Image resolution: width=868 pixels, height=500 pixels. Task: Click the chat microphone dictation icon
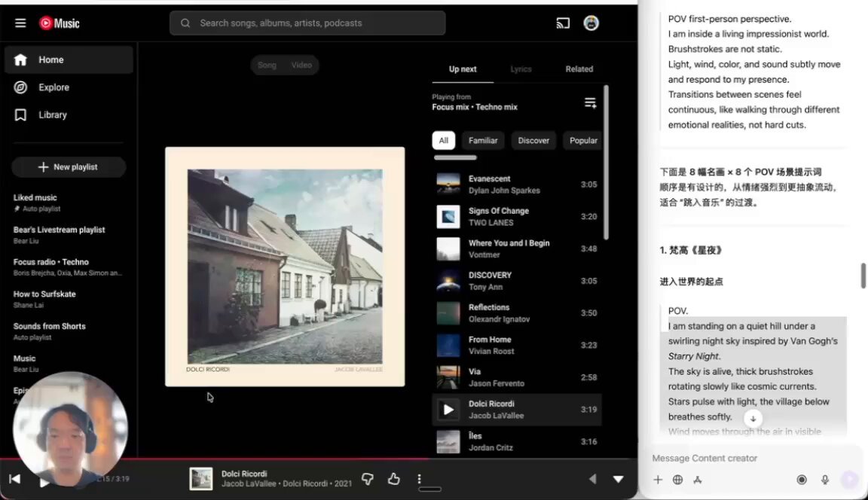click(825, 480)
